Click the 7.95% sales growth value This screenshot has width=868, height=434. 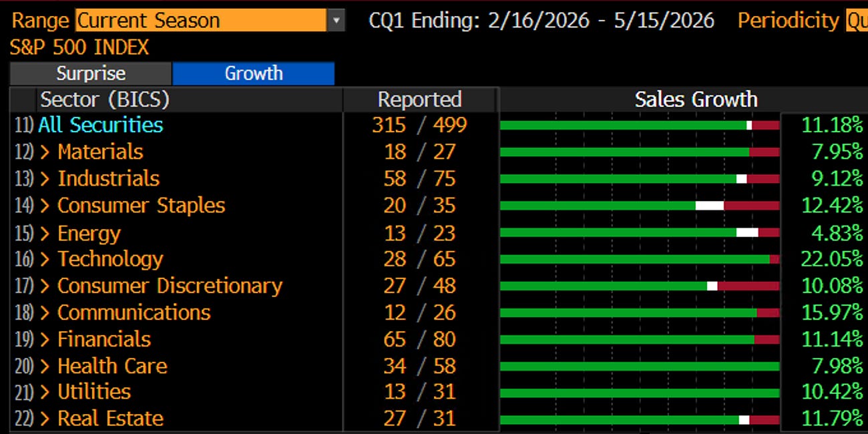(837, 152)
